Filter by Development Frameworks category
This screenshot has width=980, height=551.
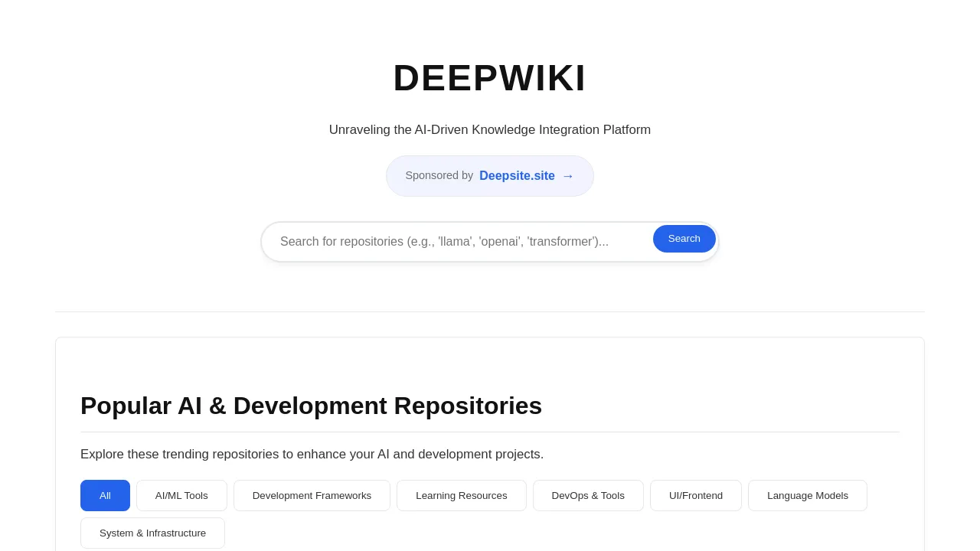(312, 495)
